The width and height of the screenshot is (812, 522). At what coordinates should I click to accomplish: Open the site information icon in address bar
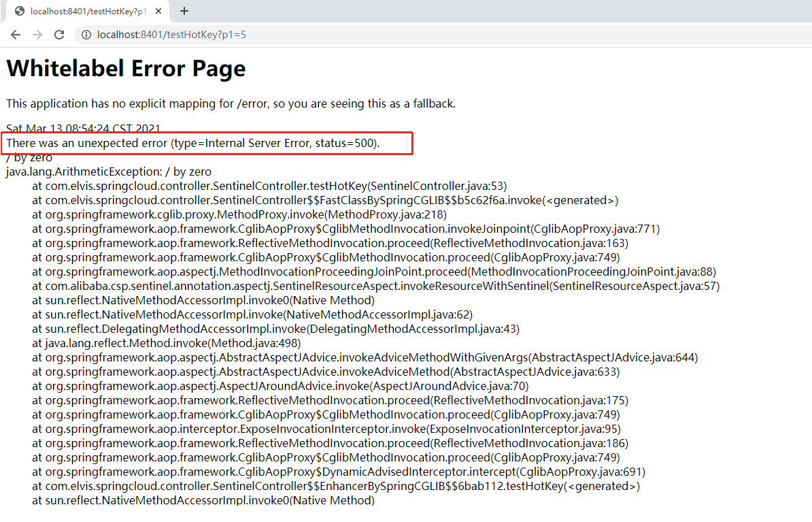(86, 35)
